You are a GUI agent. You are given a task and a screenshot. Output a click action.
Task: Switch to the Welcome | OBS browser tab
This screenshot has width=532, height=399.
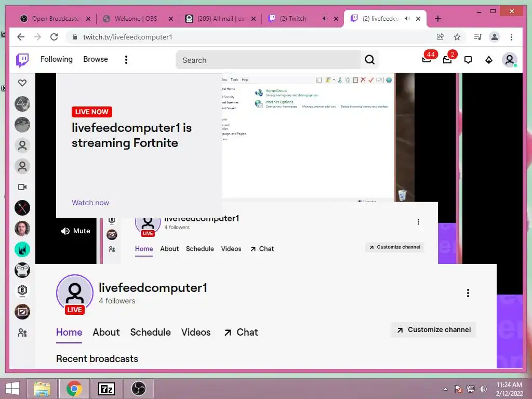(x=136, y=19)
